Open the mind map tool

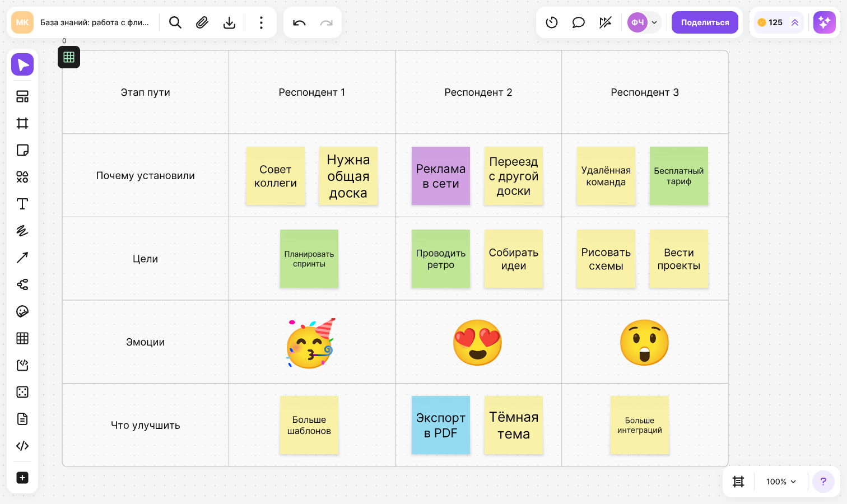click(x=22, y=284)
